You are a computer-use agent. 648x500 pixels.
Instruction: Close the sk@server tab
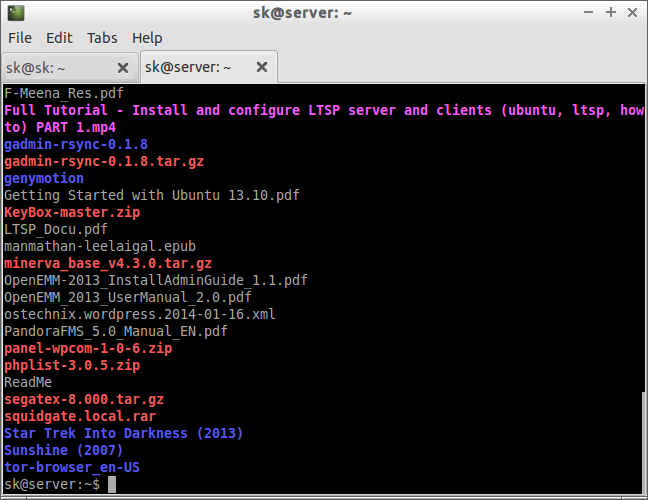(262, 67)
